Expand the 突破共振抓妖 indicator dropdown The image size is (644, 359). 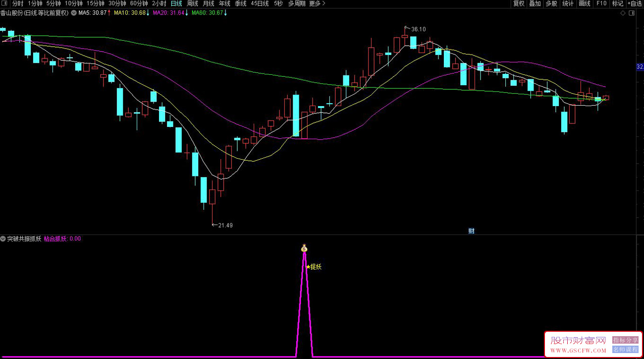pos(3,239)
